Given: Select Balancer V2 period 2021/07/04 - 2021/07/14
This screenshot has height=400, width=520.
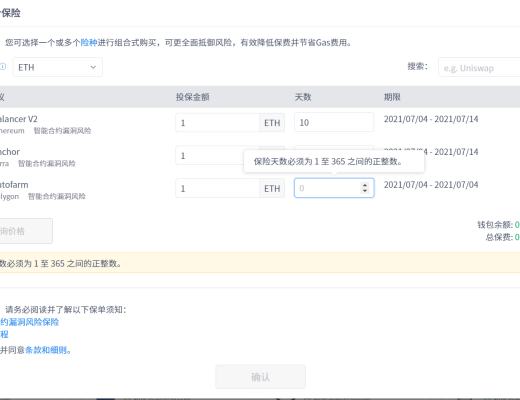Looking at the screenshot, I should 431,119.
